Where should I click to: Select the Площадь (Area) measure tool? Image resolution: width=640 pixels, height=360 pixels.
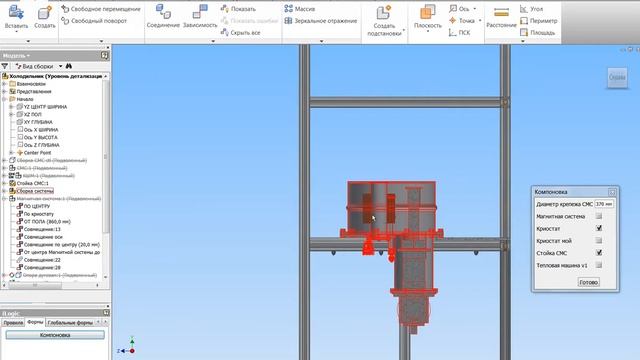pos(538,32)
